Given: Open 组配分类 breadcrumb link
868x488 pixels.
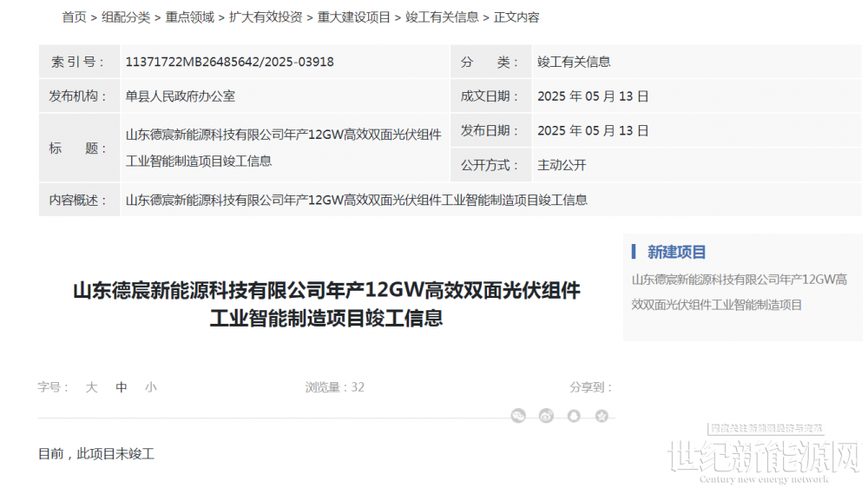Looking at the screenshot, I should [x=126, y=17].
